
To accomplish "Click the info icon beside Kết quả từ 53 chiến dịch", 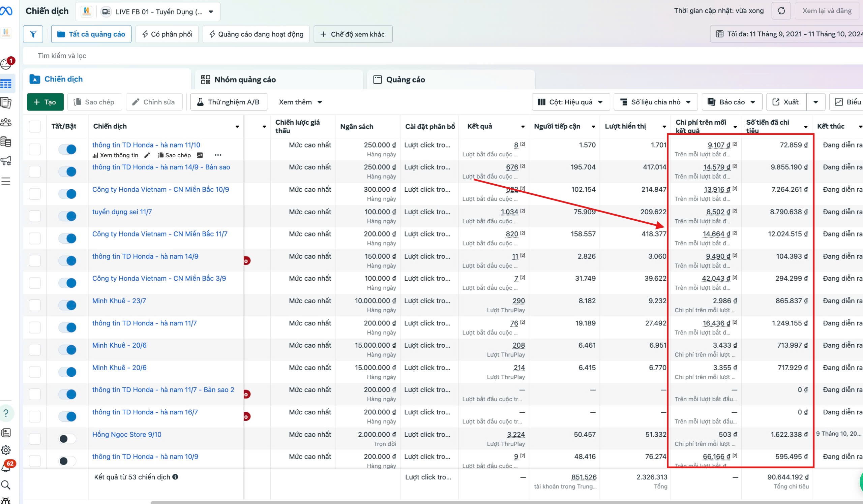I will (175, 477).
